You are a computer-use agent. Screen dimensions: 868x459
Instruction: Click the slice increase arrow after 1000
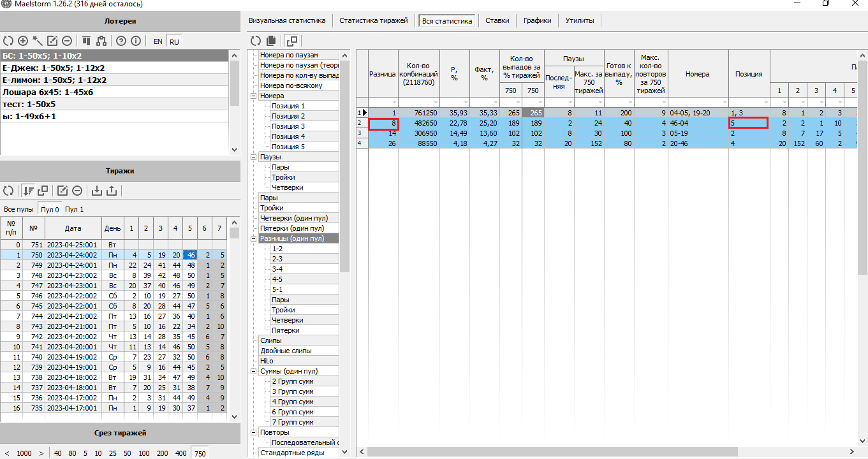pyautogui.click(x=41, y=453)
